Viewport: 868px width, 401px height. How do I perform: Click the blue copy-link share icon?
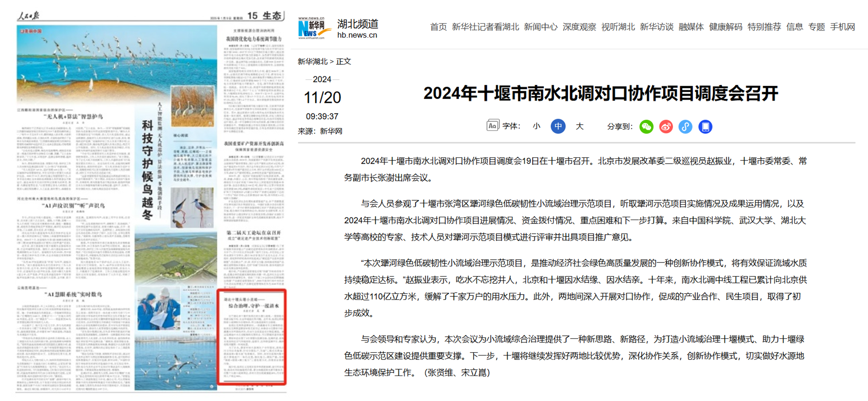point(686,127)
